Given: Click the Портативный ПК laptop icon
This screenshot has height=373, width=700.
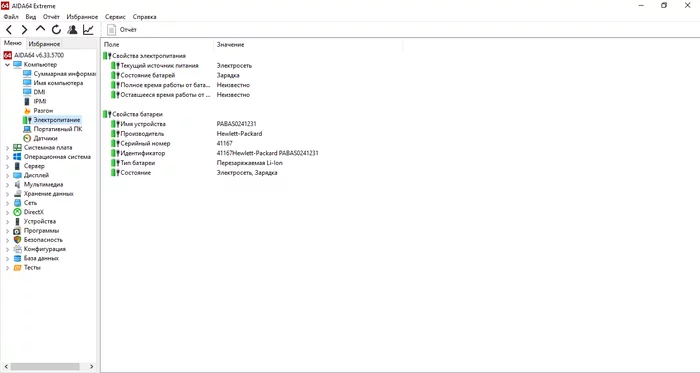Looking at the screenshot, I should pyautogui.click(x=27, y=129).
